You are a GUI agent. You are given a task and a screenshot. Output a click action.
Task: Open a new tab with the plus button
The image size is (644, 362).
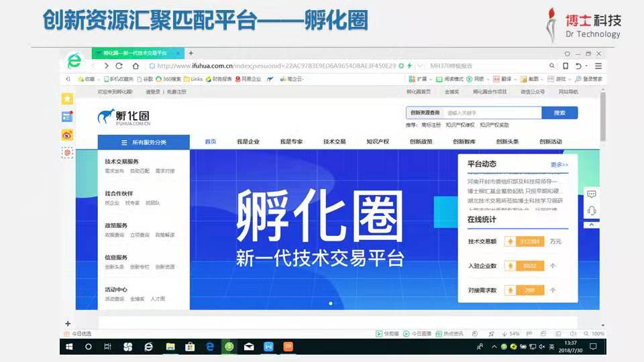(x=191, y=53)
